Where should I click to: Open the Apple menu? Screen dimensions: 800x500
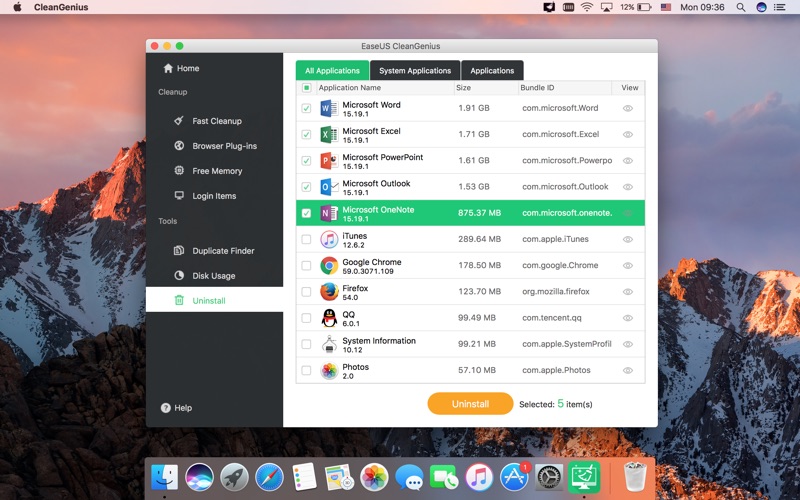[17, 7]
